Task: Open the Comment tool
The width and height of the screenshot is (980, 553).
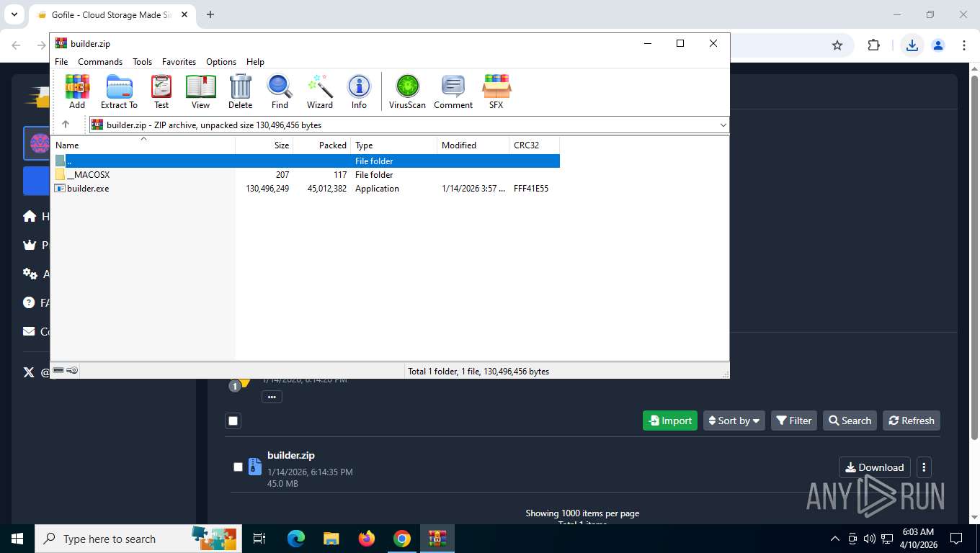Action: 453,91
